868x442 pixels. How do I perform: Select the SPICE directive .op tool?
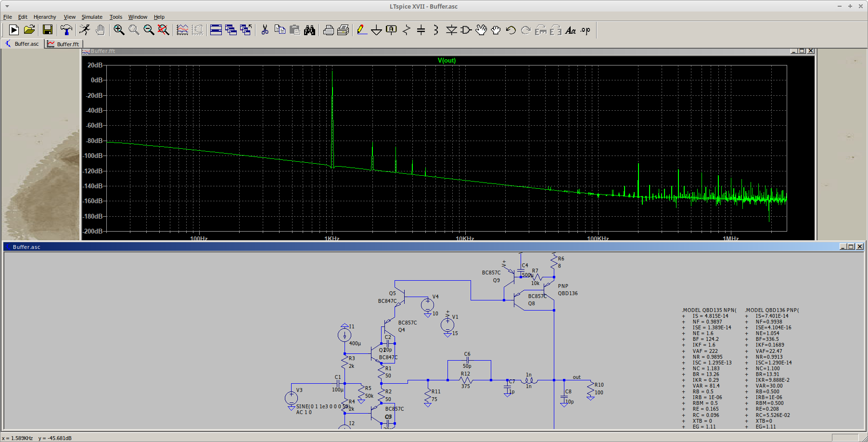coord(586,30)
